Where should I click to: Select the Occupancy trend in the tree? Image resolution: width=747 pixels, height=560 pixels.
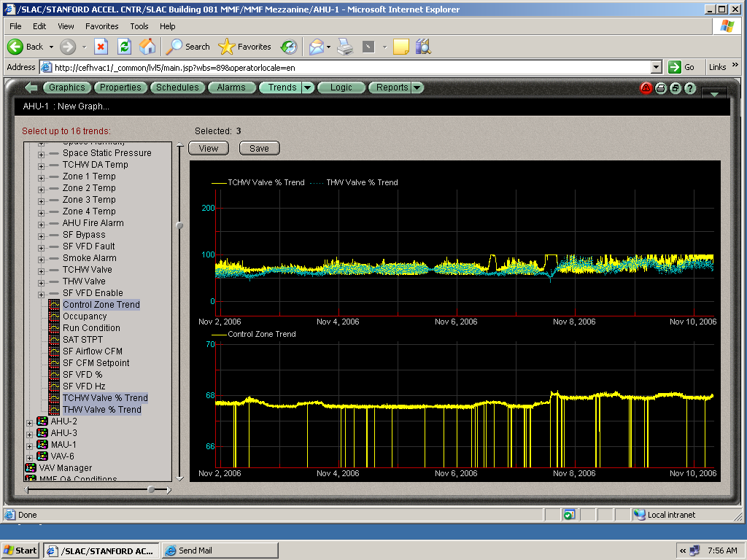pyautogui.click(x=85, y=316)
